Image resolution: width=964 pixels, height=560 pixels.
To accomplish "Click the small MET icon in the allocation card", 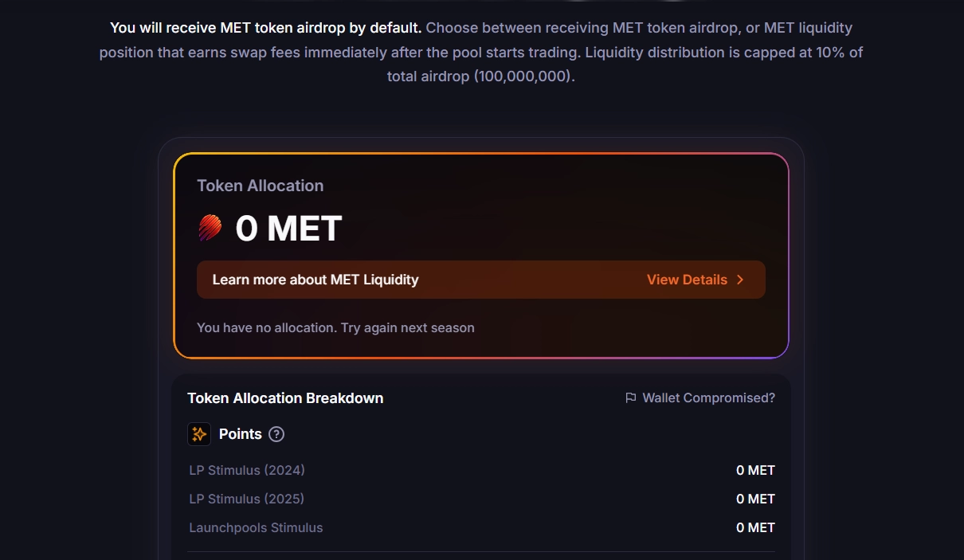I will (210, 228).
